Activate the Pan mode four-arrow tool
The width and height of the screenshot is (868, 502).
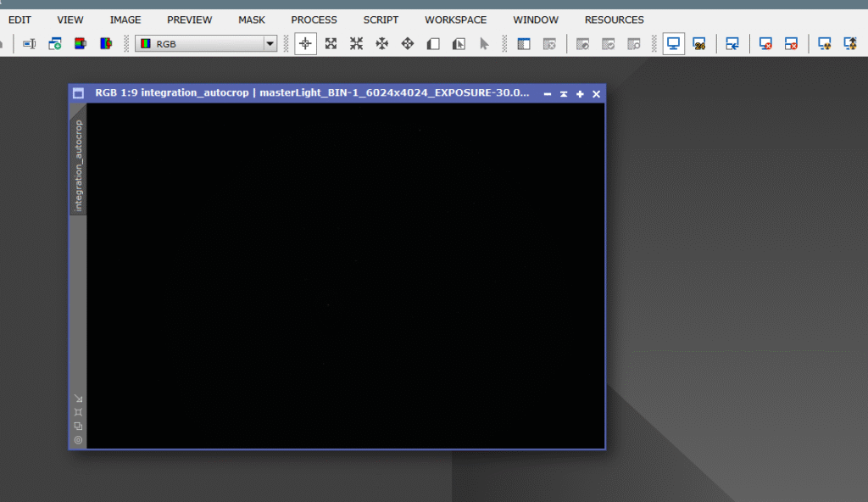click(x=382, y=43)
